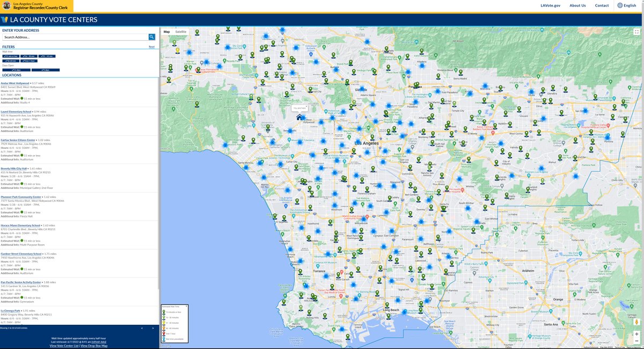Image resolution: width=644 pixels, height=349 pixels.
Task: Click the globe language icon
Action: 619,5
